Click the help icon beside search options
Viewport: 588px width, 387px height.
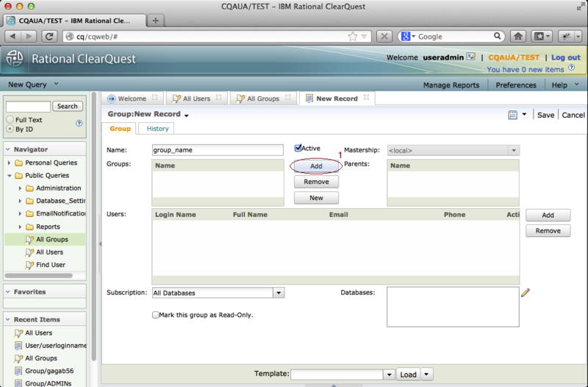(x=79, y=124)
